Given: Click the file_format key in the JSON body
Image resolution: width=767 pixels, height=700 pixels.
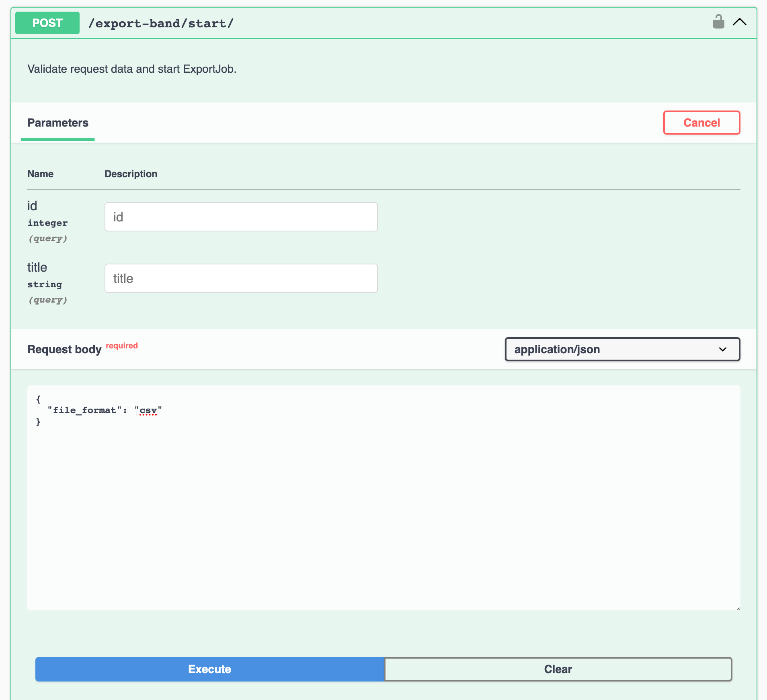Looking at the screenshot, I should click(x=84, y=410).
